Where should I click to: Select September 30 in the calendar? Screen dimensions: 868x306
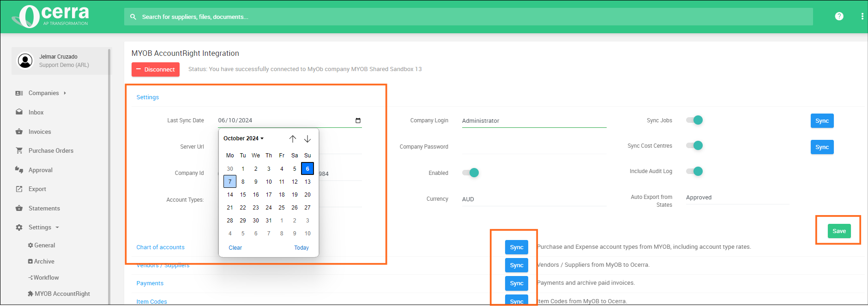click(x=230, y=169)
